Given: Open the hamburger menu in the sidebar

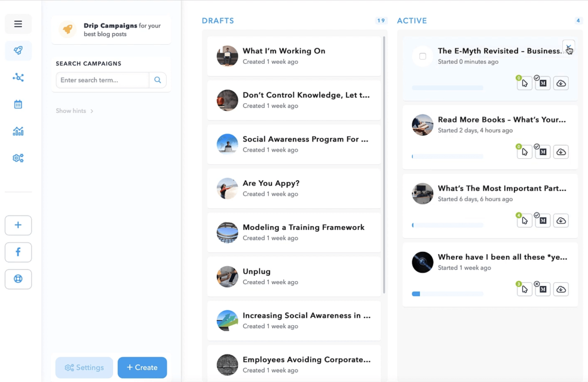Looking at the screenshot, I should (18, 24).
